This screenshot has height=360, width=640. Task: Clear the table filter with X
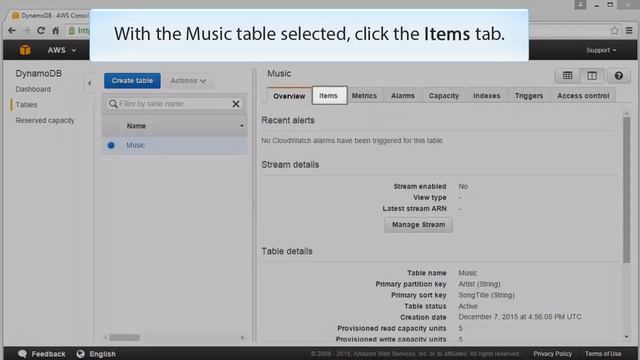[236, 104]
